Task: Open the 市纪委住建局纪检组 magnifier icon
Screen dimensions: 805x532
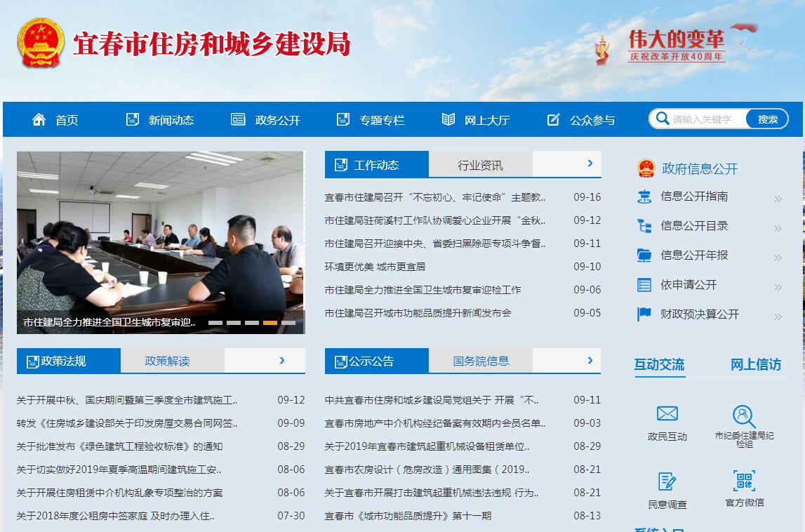Action: [743, 415]
